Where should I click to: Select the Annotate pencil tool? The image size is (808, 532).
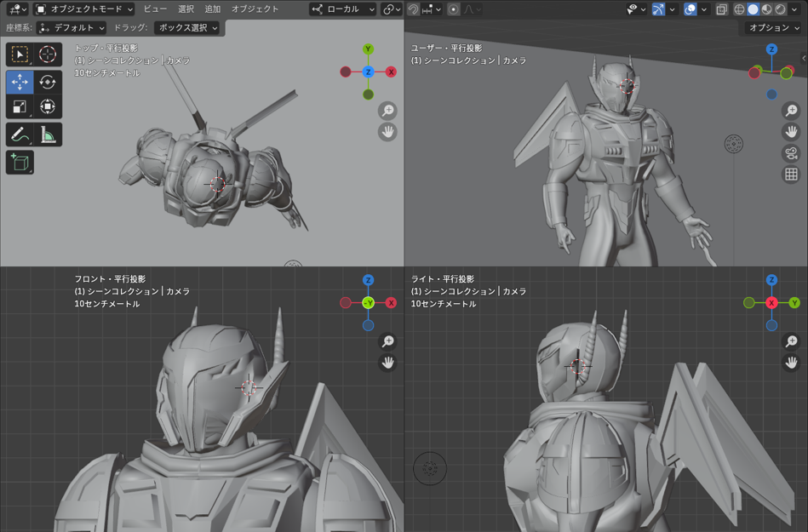[20, 134]
